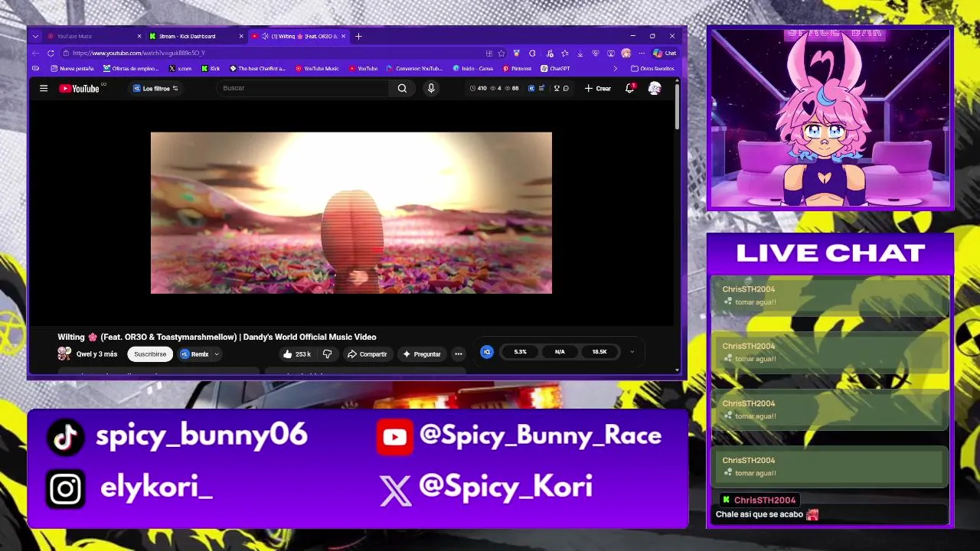
Task: Mute the Wilting tab's audio speaker icon
Action: point(265,36)
